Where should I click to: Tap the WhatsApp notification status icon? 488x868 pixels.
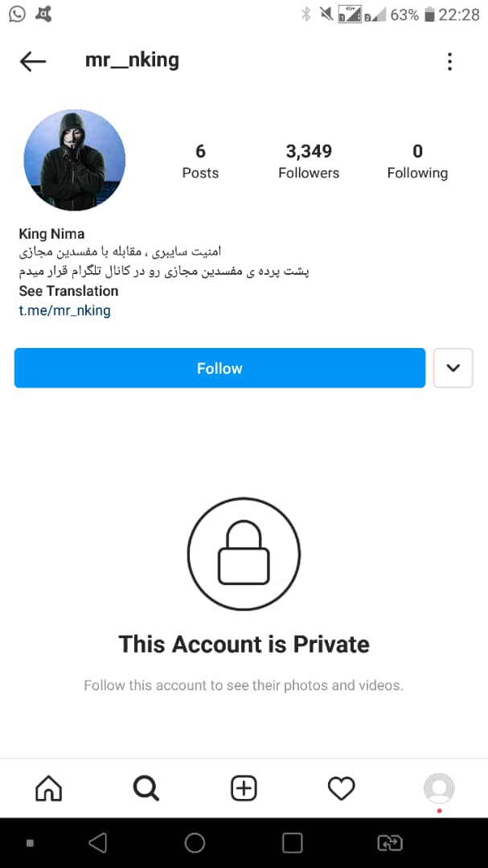[x=17, y=14]
